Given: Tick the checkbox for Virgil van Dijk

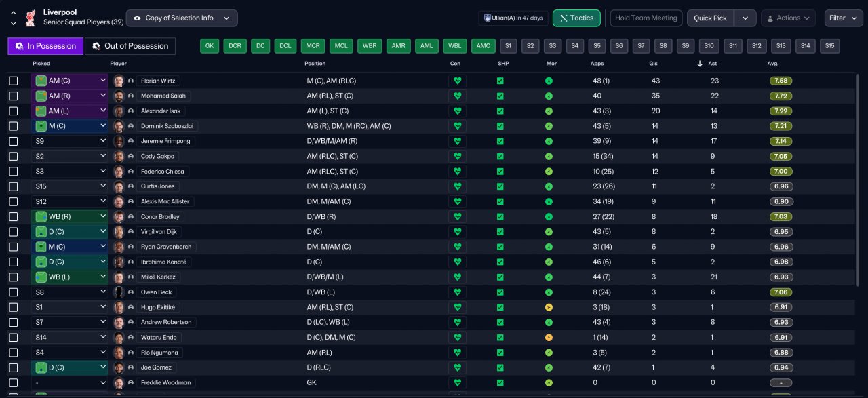Looking at the screenshot, I should point(14,232).
